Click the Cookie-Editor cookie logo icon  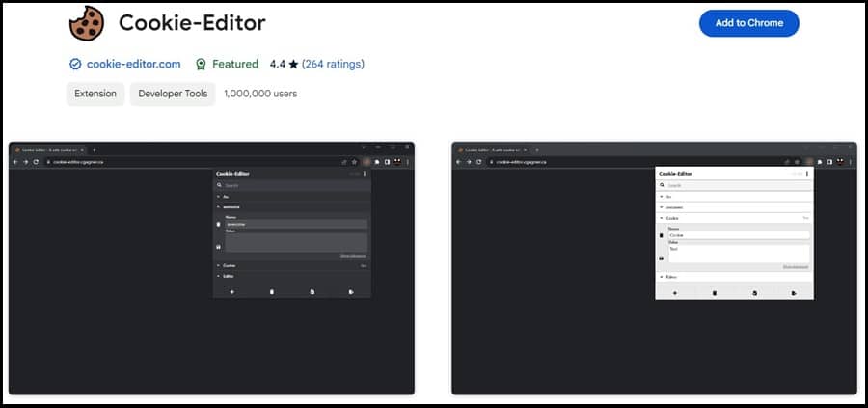pos(87,23)
